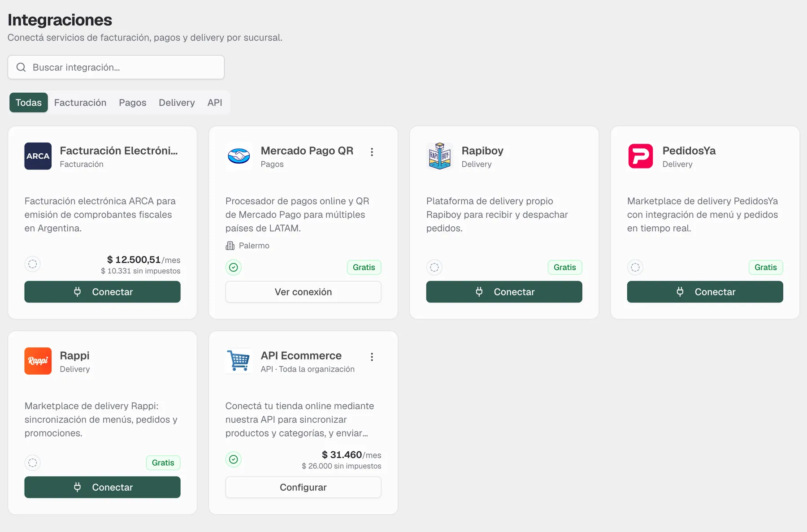The width and height of the screenshot is (807, 532).
Task: Click the API Ecommerce card title
Action: pyautogui.click(x=301, y=355)
